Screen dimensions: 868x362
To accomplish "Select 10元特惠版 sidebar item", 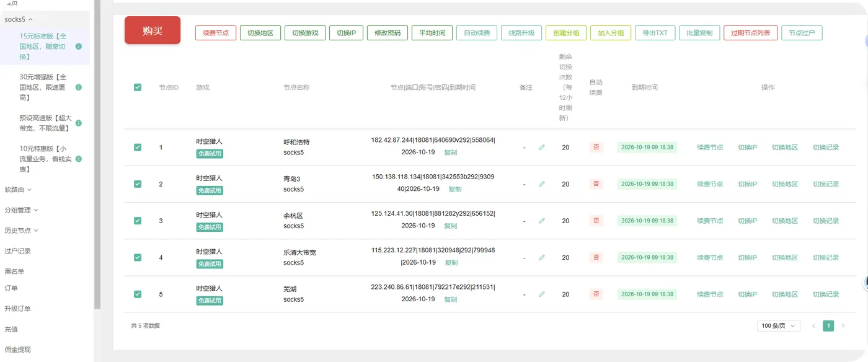I will [45, 159].
